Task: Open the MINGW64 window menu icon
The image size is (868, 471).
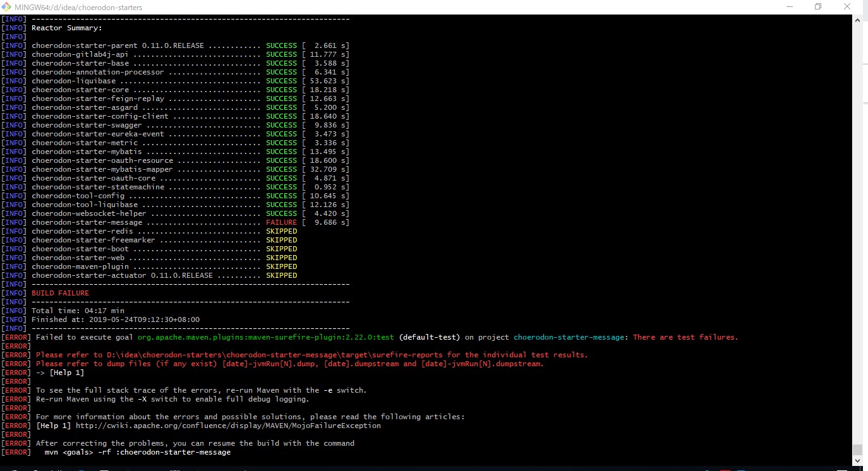Action: pos(7,7)
